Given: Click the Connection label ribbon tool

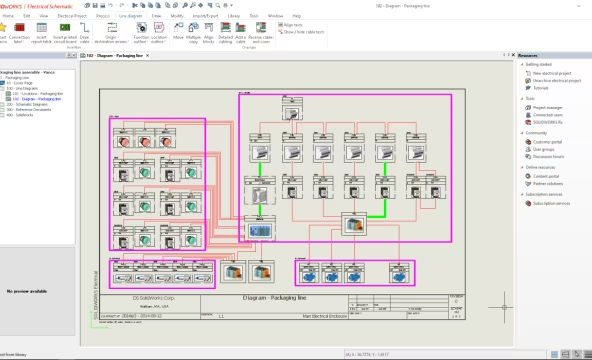Looking at the screenshot, I should pos(19,32).
